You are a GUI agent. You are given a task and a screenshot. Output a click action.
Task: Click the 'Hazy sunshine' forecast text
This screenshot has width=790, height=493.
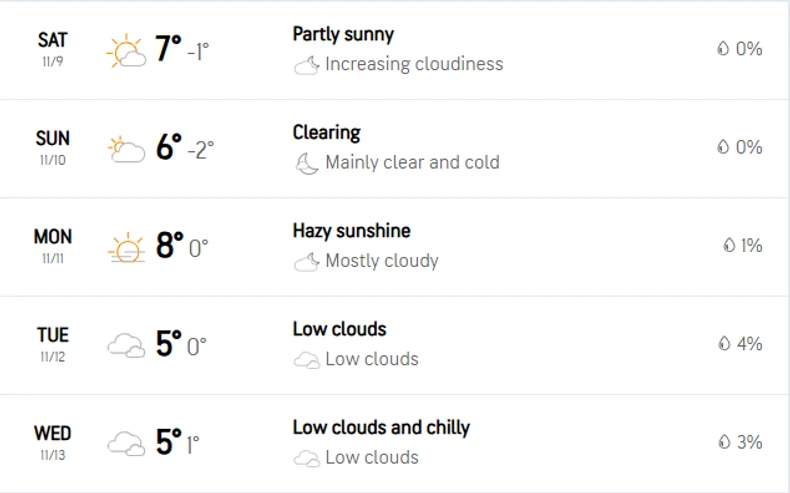351,231
